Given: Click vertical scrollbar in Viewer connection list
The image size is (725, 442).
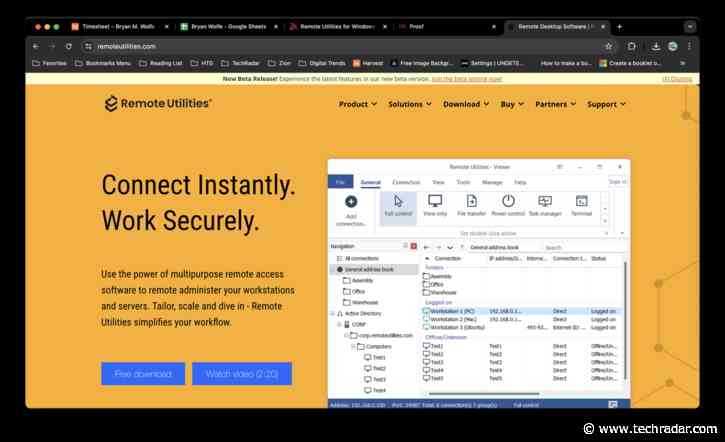Looking at the screenshot, I should 625,320.
